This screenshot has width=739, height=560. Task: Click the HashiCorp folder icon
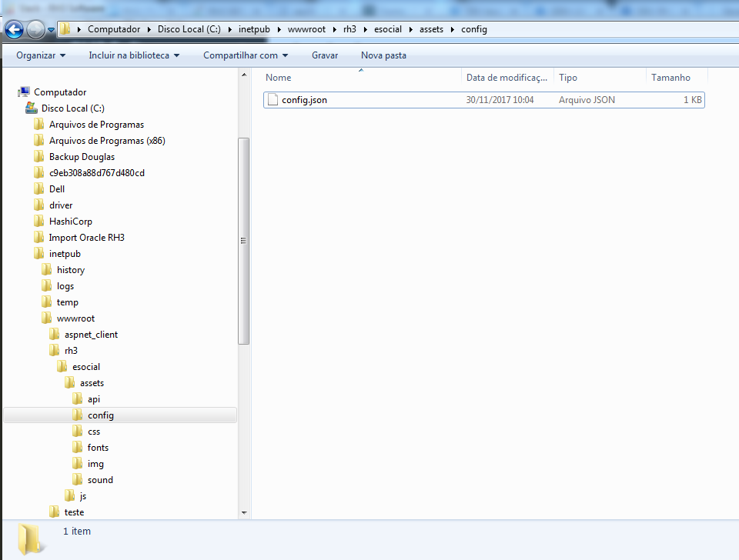39,222
